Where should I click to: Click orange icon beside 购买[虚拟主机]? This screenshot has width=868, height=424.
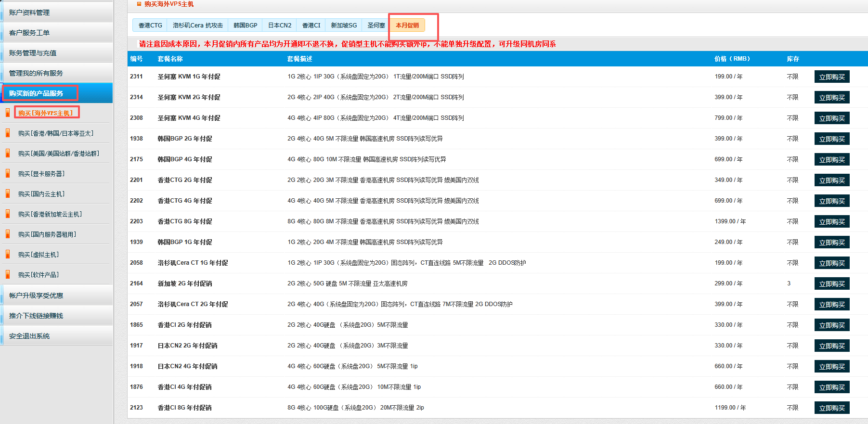pyautogui.click(x=7, y=255)
